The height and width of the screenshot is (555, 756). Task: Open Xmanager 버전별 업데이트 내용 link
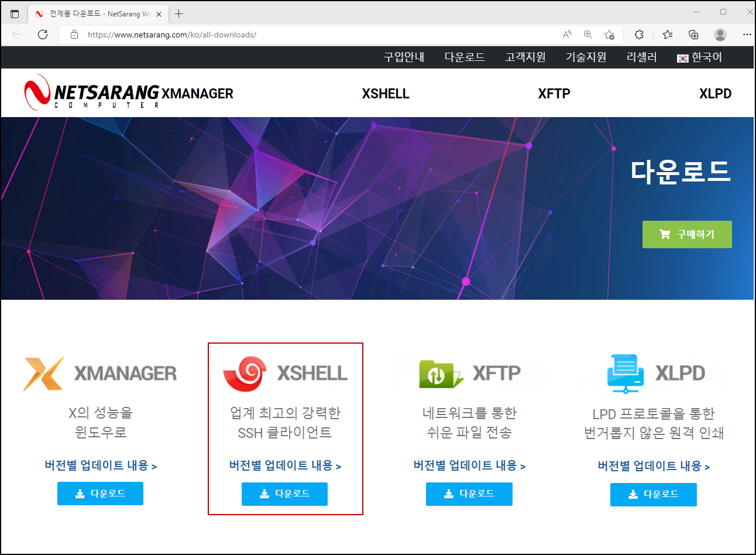tap(101, 465)
